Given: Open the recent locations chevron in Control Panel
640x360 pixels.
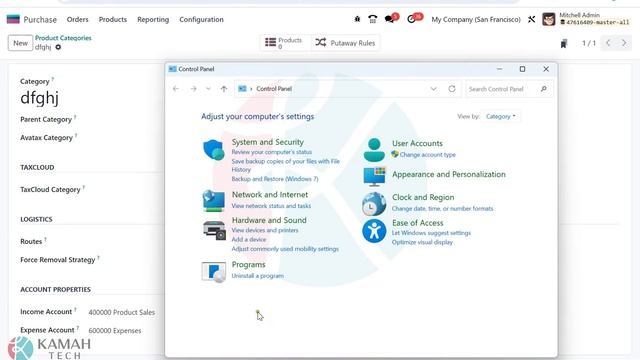Looking at the screenshot, I should (x=208, y=89).
